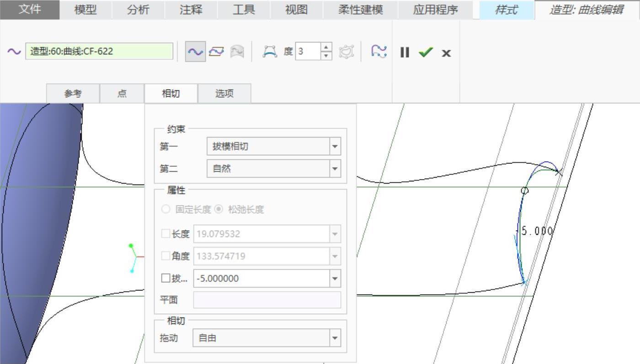Open the 应用程序 ribbon tab

[x=435, y=10]
